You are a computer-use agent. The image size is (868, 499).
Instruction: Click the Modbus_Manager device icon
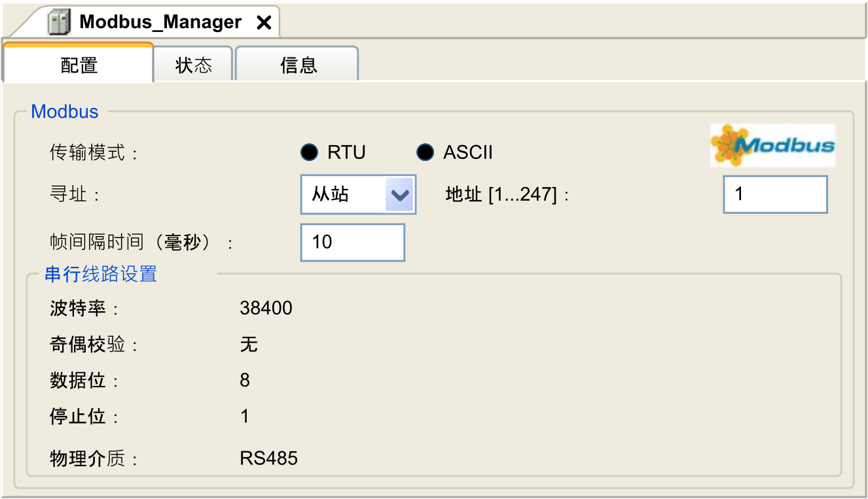click(x=59, y=23)
